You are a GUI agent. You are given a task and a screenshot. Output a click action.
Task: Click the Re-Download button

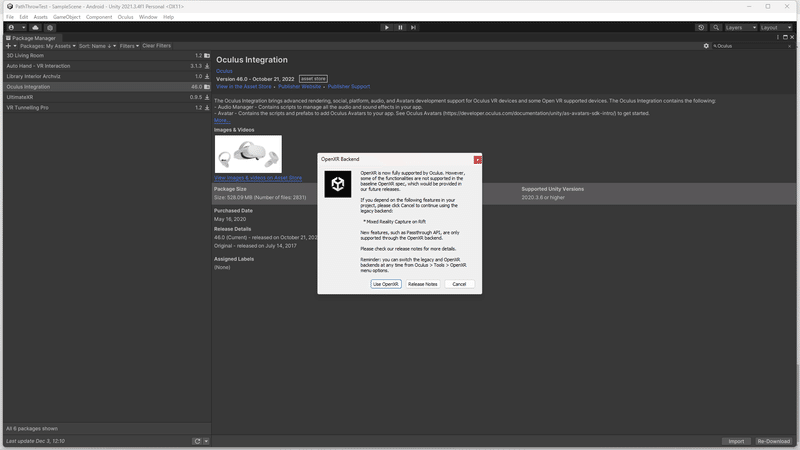pos(773,441)
